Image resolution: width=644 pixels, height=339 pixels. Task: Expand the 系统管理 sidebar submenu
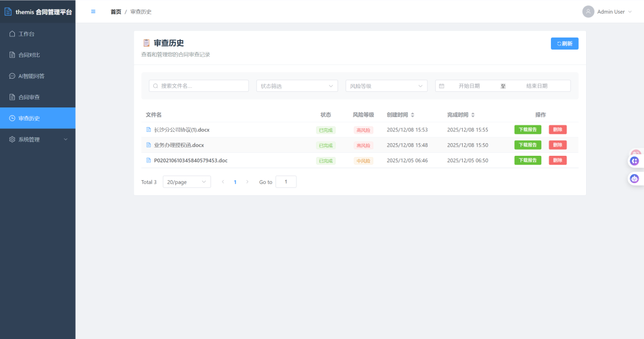(38, 139)
